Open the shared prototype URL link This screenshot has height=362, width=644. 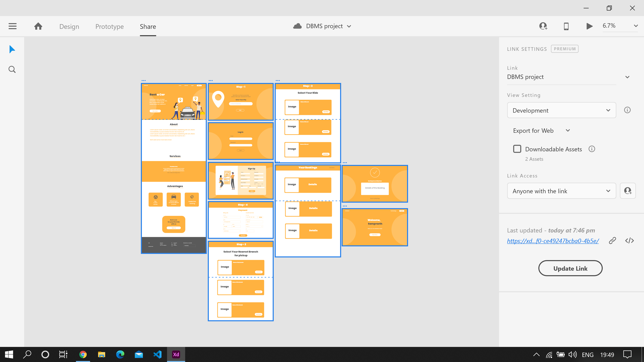click(553, 241)
